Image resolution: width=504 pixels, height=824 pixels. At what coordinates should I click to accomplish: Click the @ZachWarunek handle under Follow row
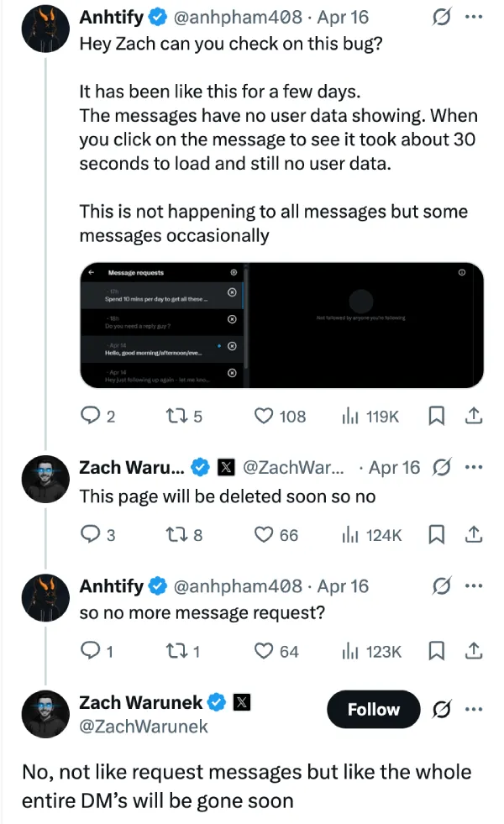144,727
